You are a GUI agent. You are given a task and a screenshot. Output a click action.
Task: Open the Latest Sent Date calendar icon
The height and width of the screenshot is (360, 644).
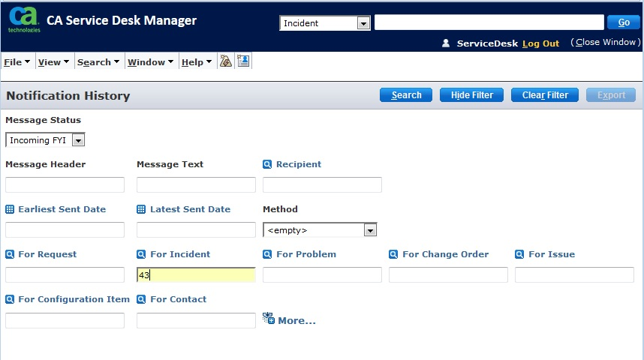(141, 209)
